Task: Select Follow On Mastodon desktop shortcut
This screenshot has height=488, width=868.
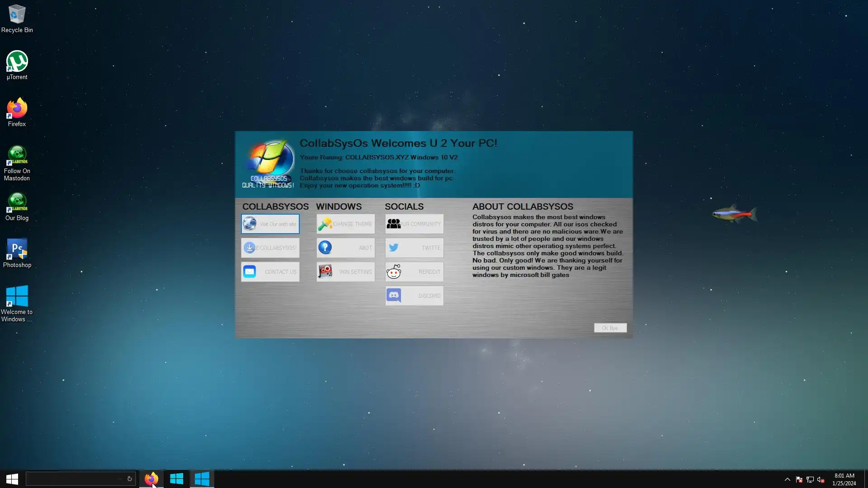Action: pyautogui.click(x=17, y=163)
